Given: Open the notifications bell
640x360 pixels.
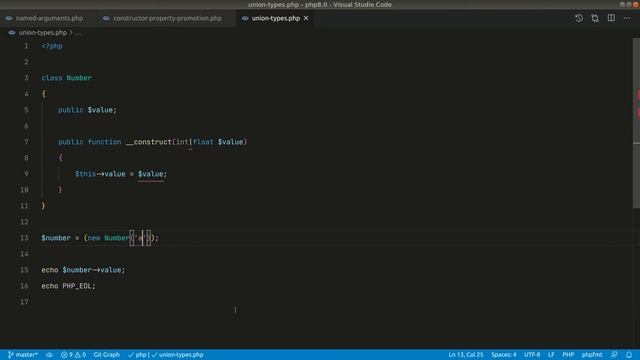Looking at the screenshot, I should [629, 355].
